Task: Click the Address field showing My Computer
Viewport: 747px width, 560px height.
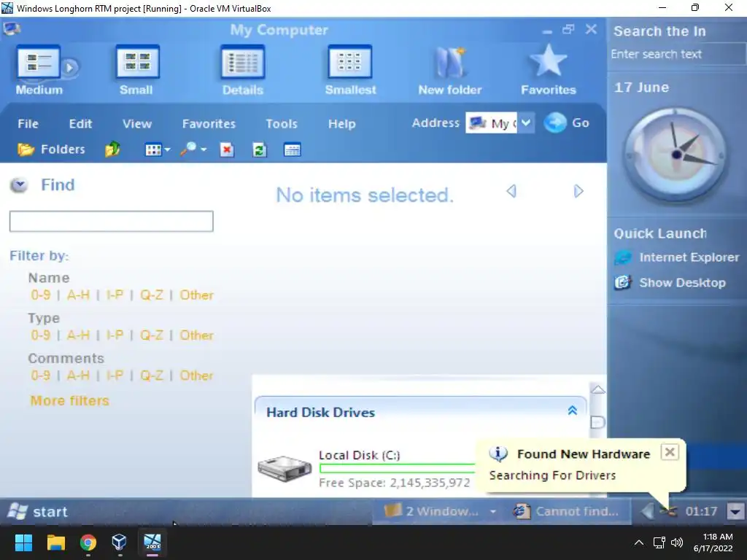Action: pyautogui.click(x=491, y=123)
